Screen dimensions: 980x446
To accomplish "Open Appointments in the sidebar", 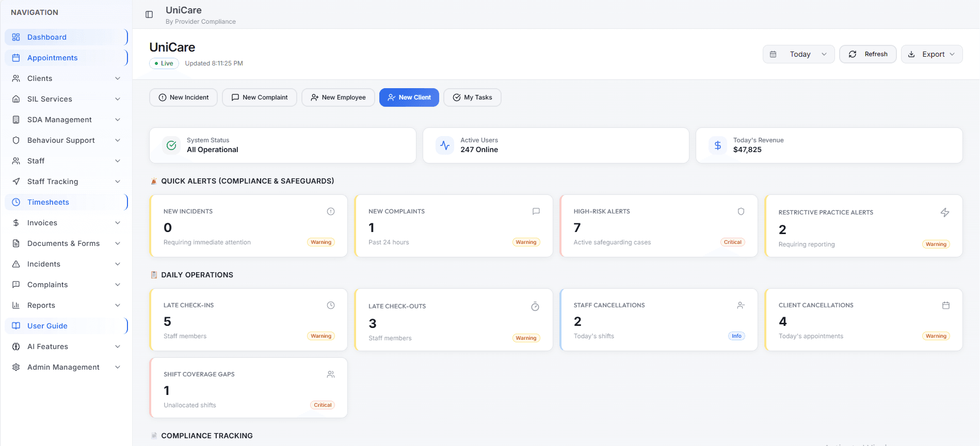I will (66, 58).
